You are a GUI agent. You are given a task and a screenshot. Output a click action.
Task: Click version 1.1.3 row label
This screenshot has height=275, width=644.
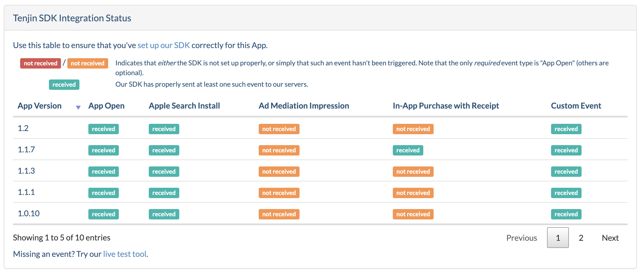pos(26,171)
